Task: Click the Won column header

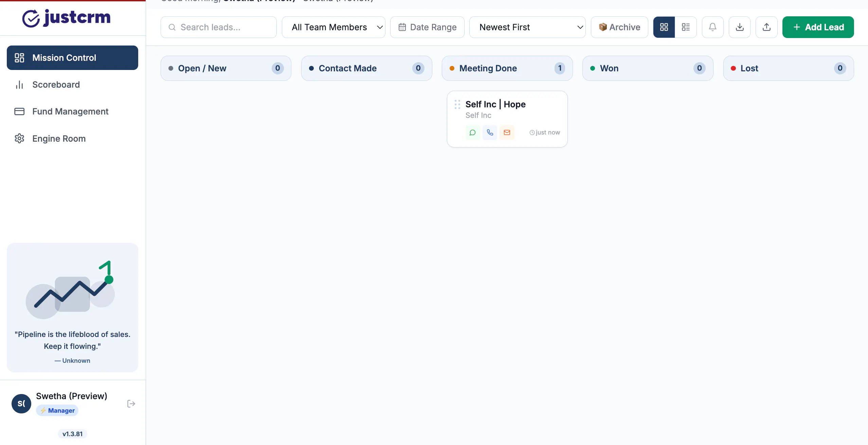Action: click(x=648, y=68)
